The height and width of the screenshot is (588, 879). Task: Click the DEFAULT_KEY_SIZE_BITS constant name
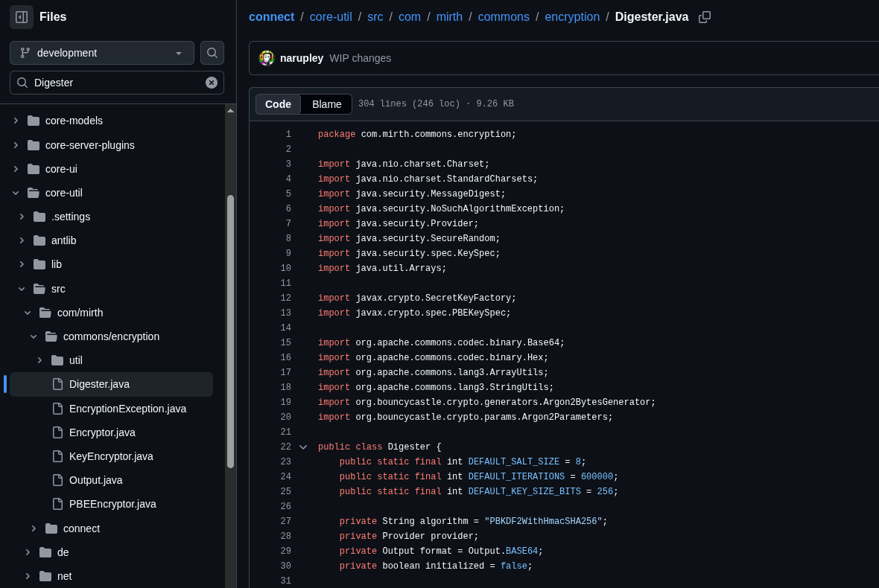tap(524, 492)
